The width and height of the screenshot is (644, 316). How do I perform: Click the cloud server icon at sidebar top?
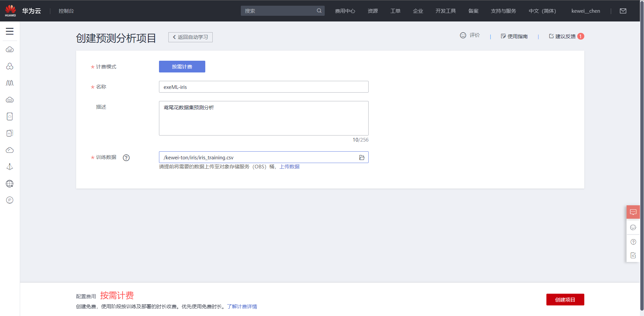point(10,50)
